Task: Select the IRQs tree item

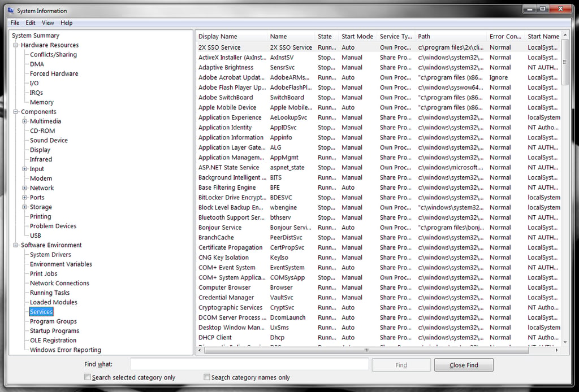Action: click(x=36, y=93)
